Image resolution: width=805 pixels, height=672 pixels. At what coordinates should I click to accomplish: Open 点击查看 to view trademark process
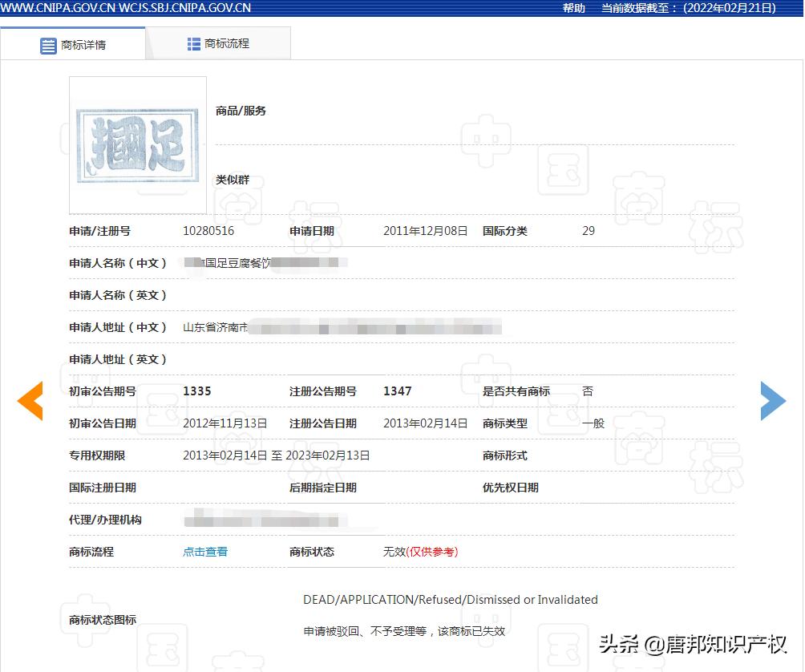[x=204, y=552]
